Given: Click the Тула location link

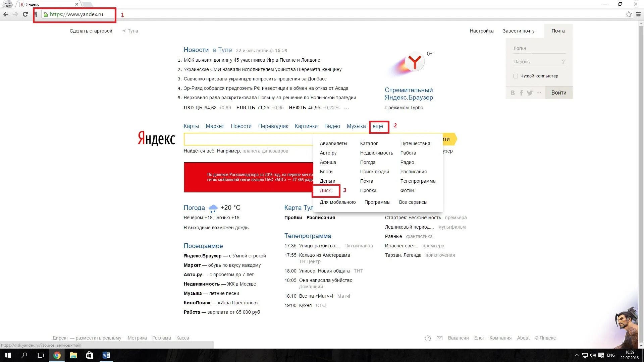Looking at the screenshot, I should point(132,31).
